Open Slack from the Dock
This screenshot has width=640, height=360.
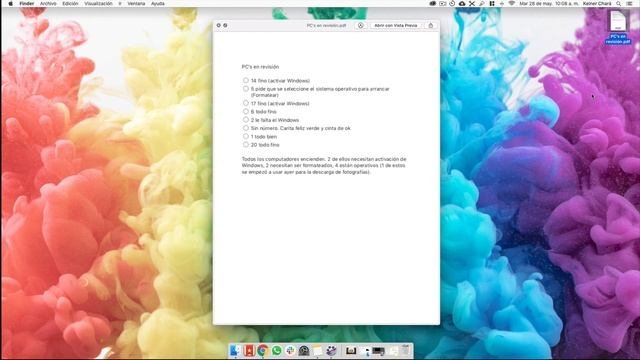[290, 350]
